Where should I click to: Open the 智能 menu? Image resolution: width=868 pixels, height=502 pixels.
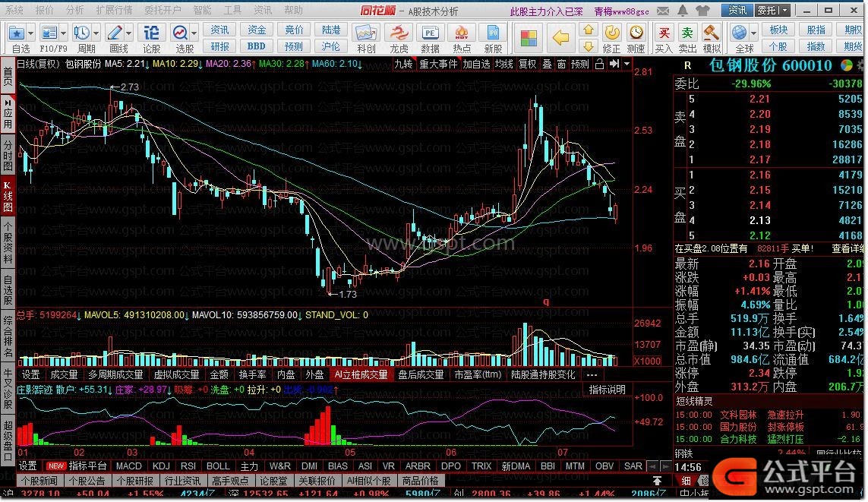pos(203,10)
